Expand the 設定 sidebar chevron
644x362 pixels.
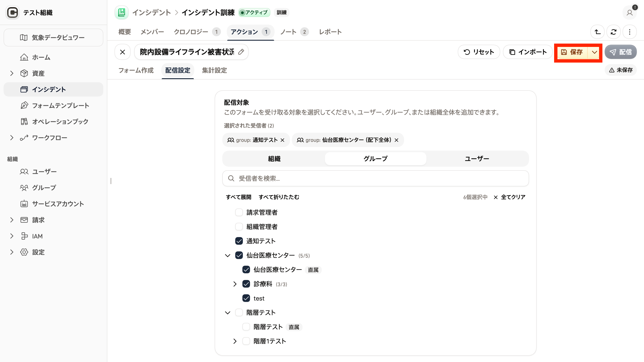[11, 252]
